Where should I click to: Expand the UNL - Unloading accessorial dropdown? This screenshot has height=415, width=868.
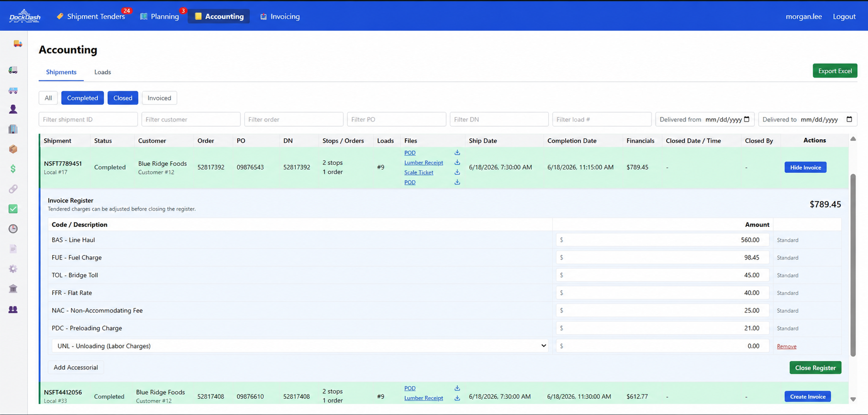300,346
